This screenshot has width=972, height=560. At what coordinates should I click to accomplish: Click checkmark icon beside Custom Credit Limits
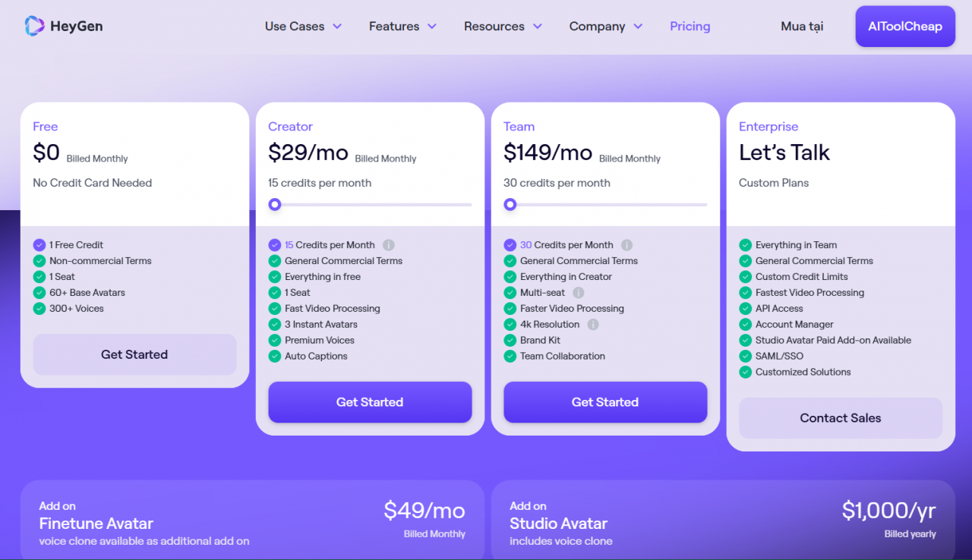(x=746, y=277)
